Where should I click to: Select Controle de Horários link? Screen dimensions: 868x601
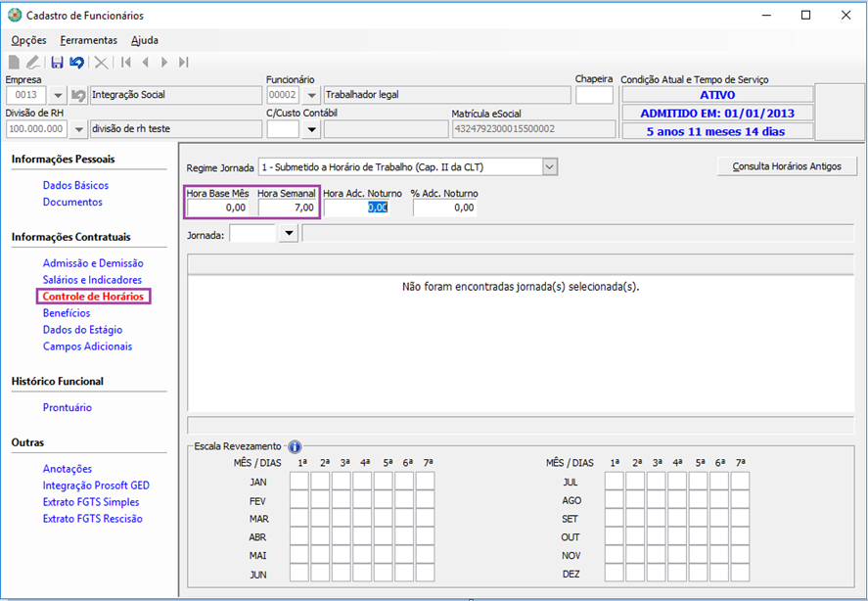point(93,297)
